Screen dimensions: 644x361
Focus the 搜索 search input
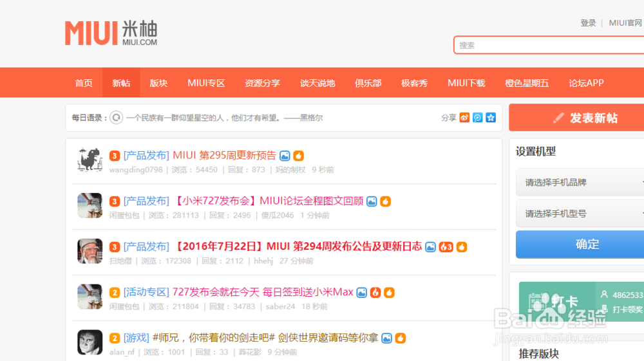click(549, 45)
